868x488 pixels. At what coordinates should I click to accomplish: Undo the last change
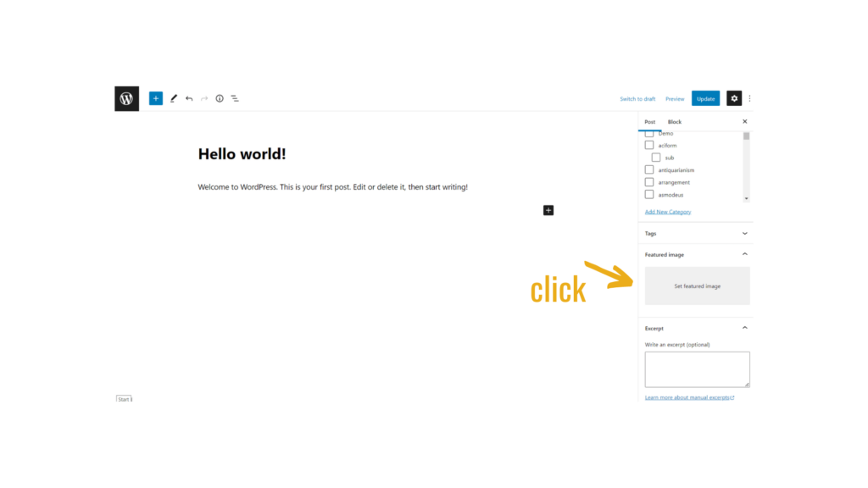click(189, 98)
